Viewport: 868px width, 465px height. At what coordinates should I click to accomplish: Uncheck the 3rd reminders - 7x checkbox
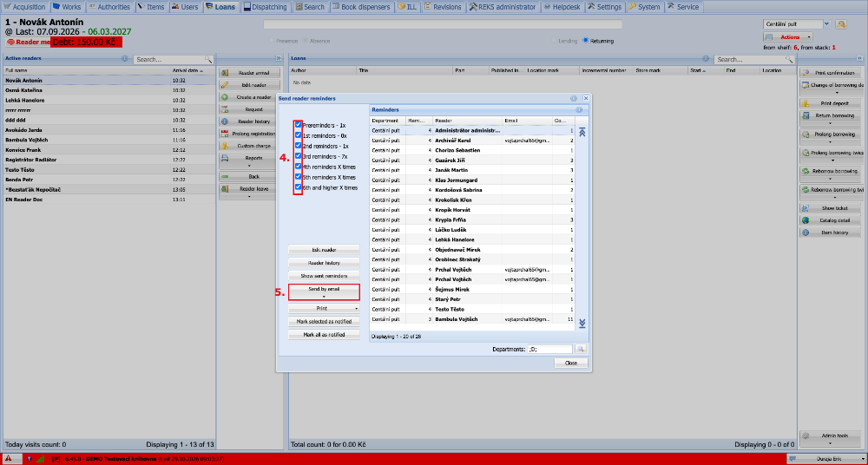click(x=299, y=157)
